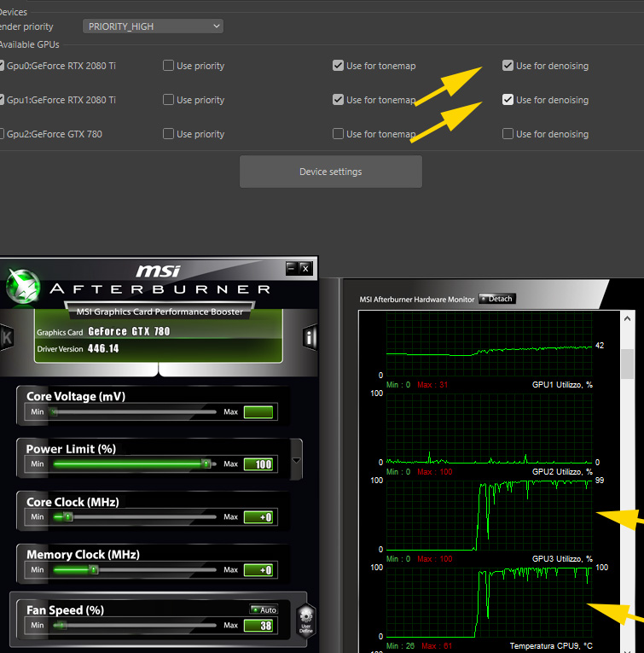Click the Power Limit value field showing 100
The width and height of the screenshot is (644, 653).
click(x=258, y=464)
